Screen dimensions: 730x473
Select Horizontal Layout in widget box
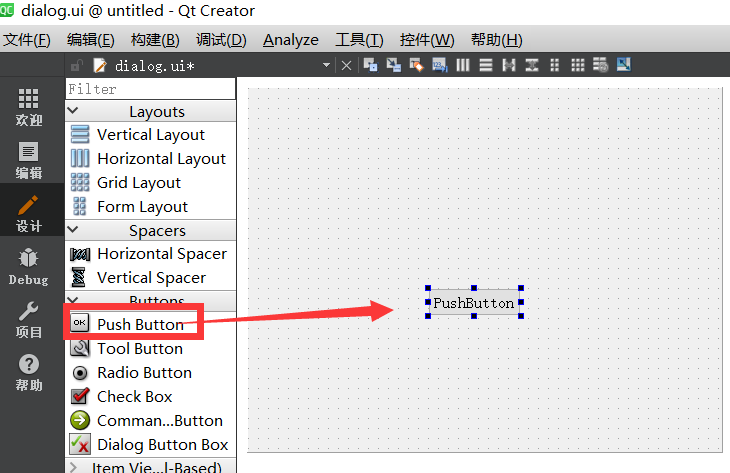(151, 159)
